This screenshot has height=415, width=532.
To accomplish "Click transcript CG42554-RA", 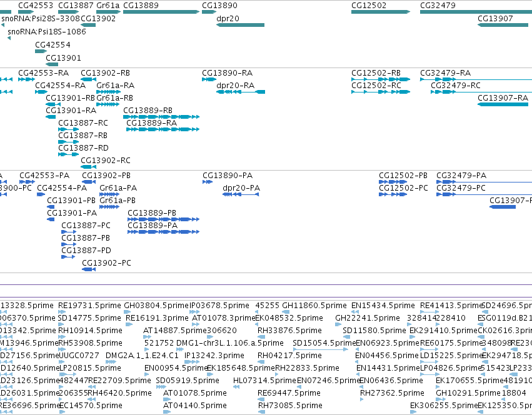I will click(41, 92).
